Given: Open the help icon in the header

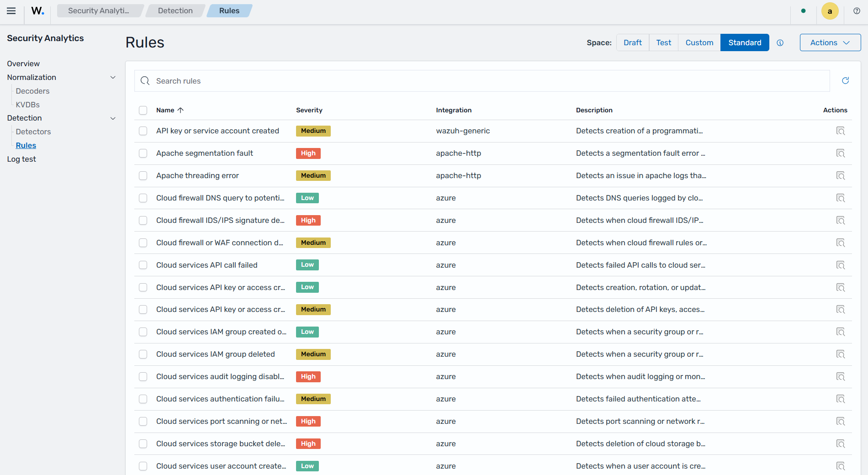Looking at the screenshot, I should (x=857, y=11).
